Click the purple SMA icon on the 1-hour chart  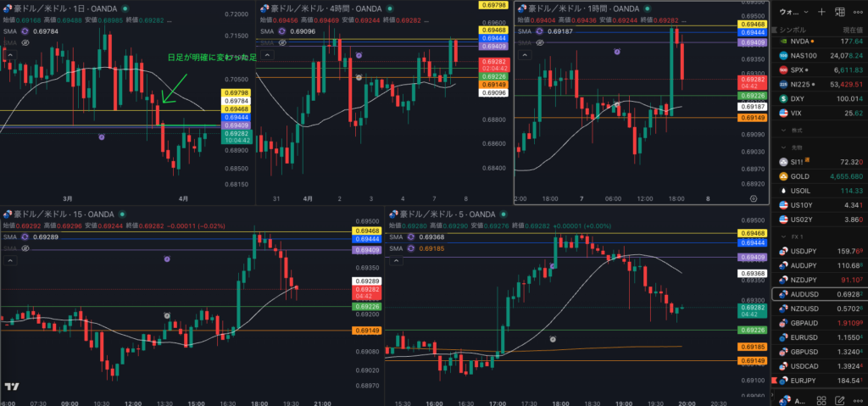(x=539, y=31)
